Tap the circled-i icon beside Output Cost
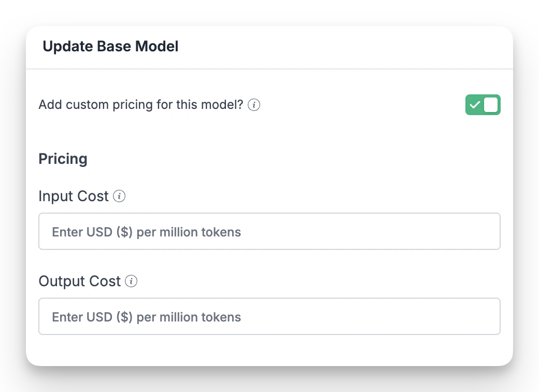This screenshot has width=539, height=392. [131, 282]
